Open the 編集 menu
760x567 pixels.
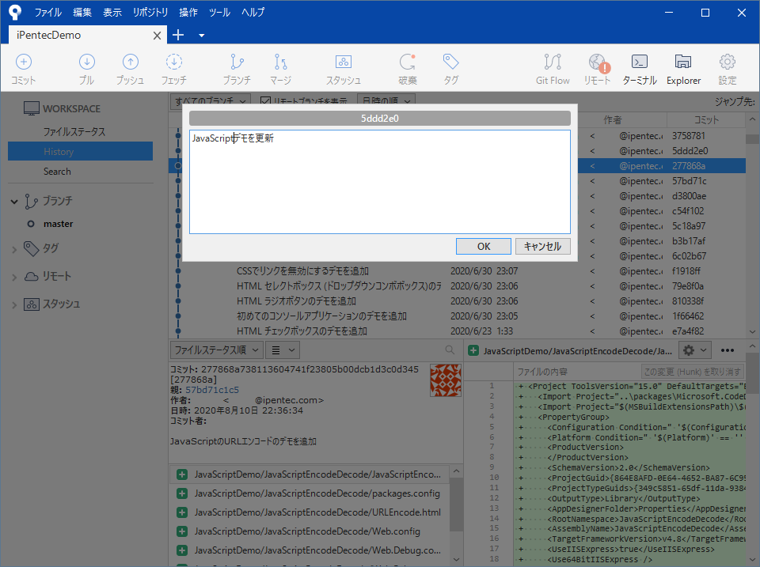click(82, 12)
